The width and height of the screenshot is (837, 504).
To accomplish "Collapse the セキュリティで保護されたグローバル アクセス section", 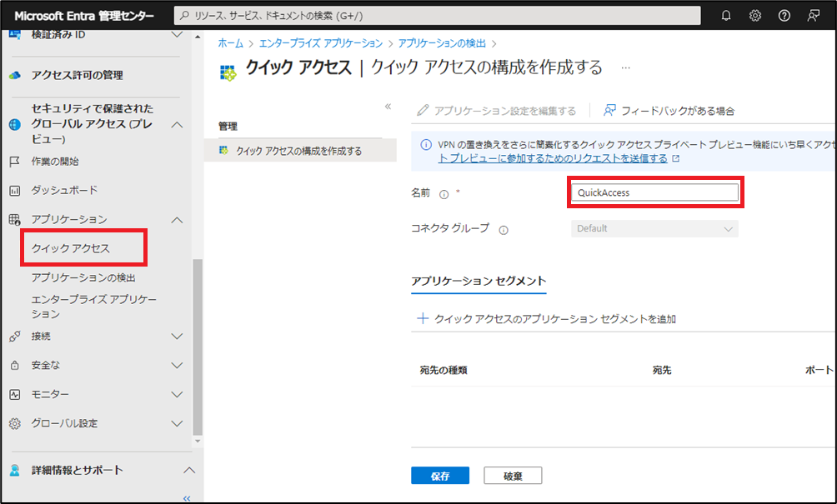I will 177,124.
